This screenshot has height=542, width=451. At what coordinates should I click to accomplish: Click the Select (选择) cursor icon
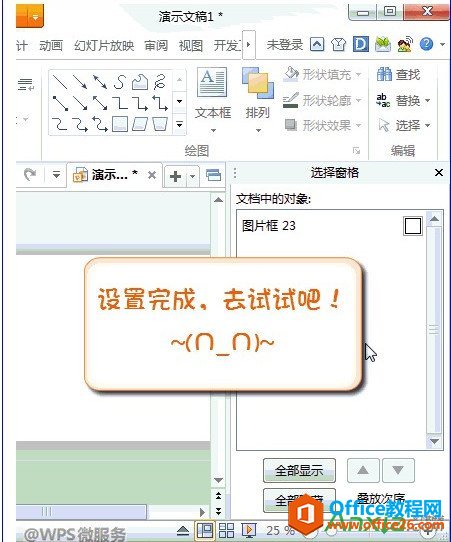384,125
